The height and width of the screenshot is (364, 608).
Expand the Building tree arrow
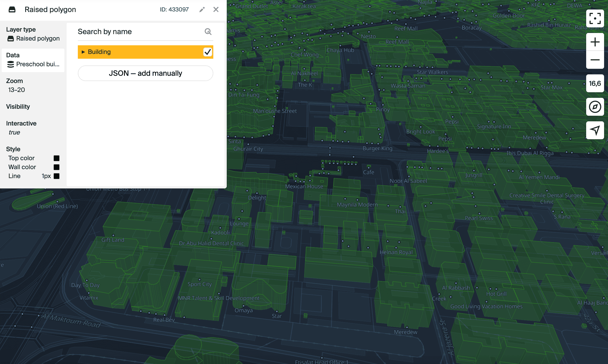pos(83,52)
